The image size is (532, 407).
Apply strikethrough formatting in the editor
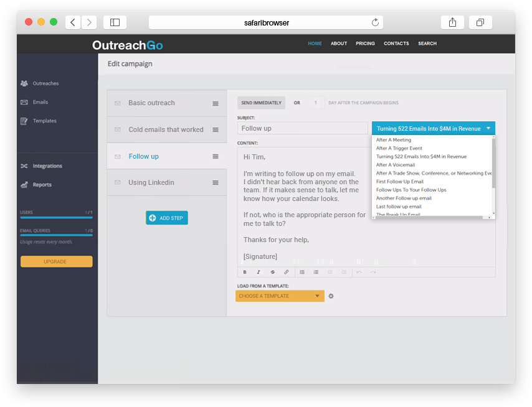pos(272,272)
